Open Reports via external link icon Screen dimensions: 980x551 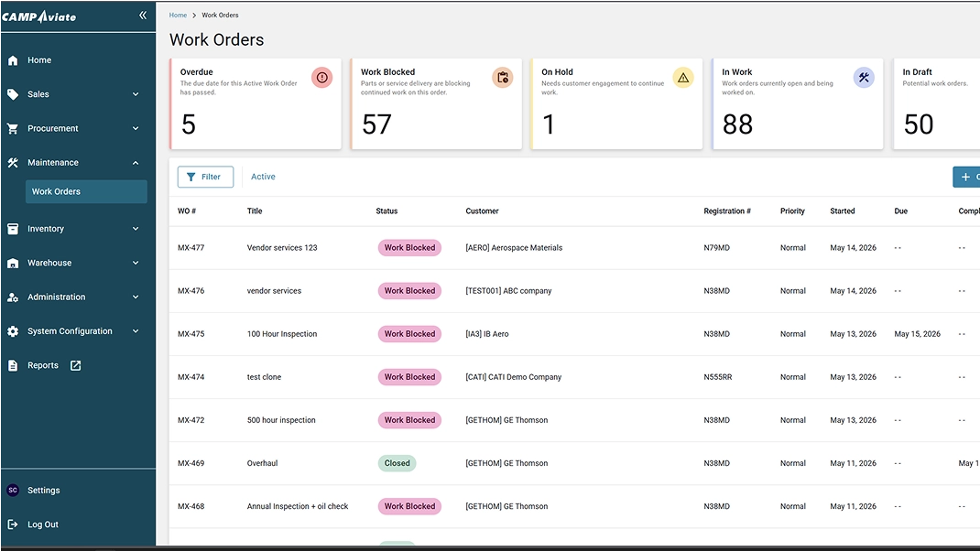pyautogui.click(x=76, y=365)
